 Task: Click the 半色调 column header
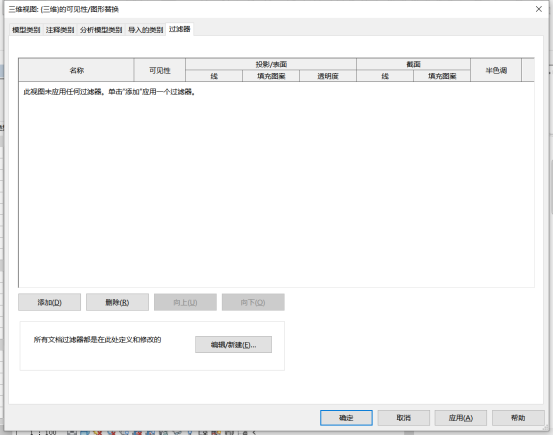coord(496,70)
